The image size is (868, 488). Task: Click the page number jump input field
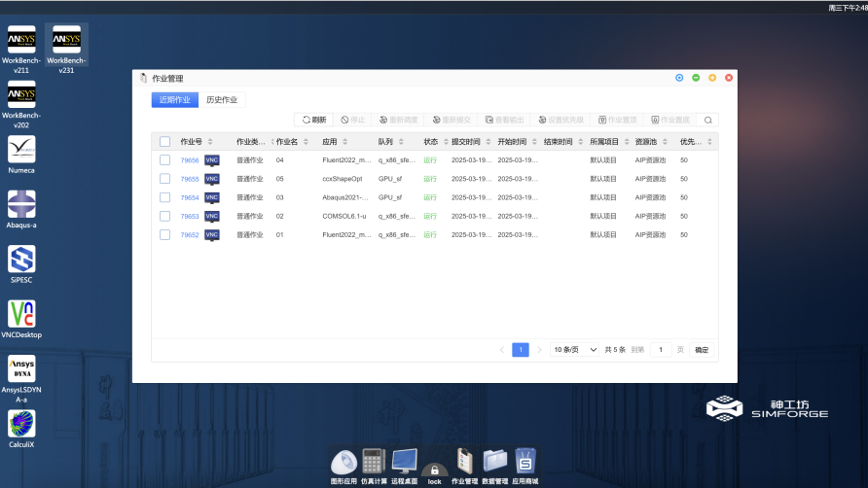[x=661, y=350]
